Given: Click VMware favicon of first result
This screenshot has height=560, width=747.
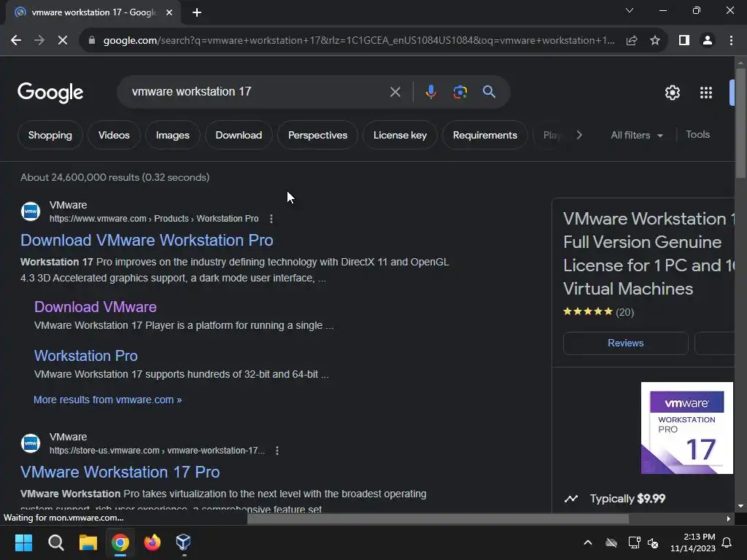Looking at the screenshot, I should (x=31, y=211).
